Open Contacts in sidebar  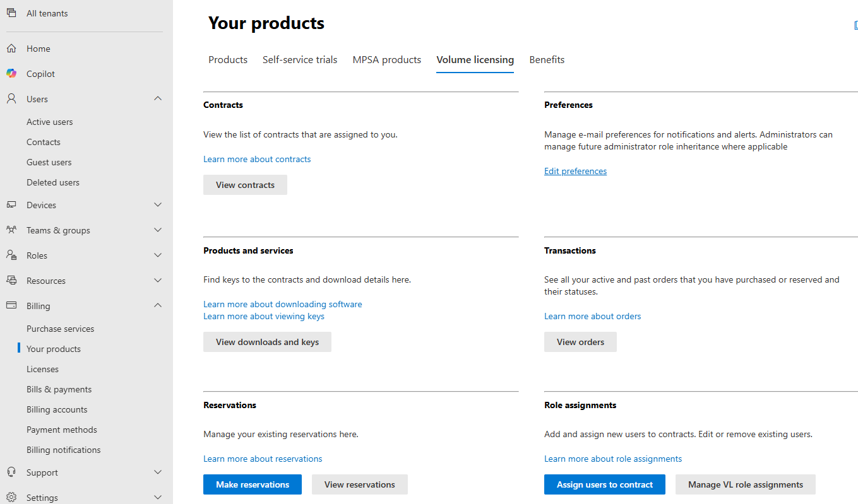pyautogui.click(x=44, y=142)
